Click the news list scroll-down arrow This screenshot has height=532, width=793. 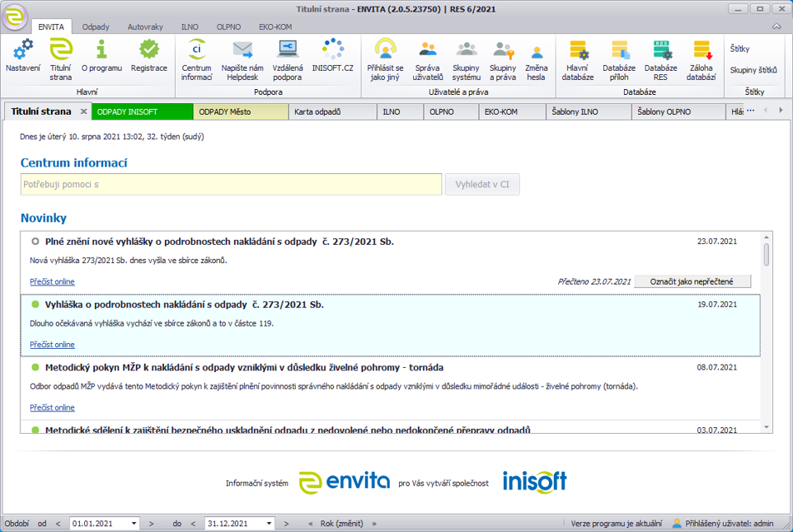(766, 427)
